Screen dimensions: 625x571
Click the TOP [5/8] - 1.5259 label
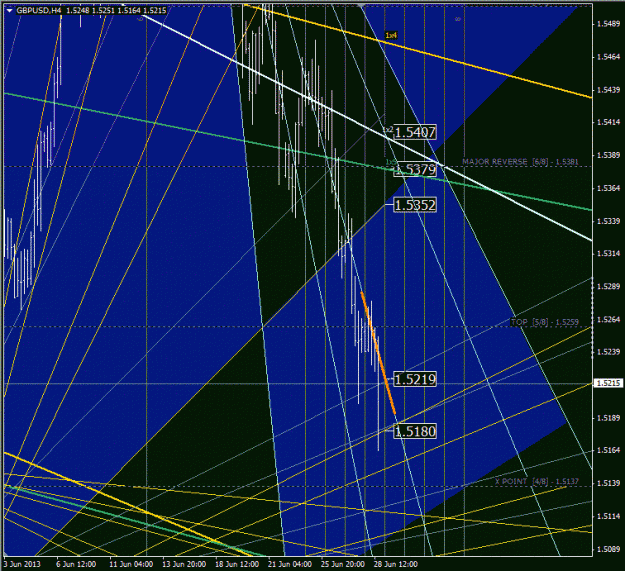pyautogui.click(x=544, y=322)
